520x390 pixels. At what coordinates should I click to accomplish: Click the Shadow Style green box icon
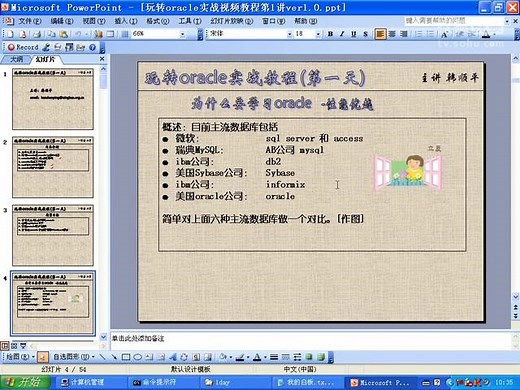click(x=309, y=357)
